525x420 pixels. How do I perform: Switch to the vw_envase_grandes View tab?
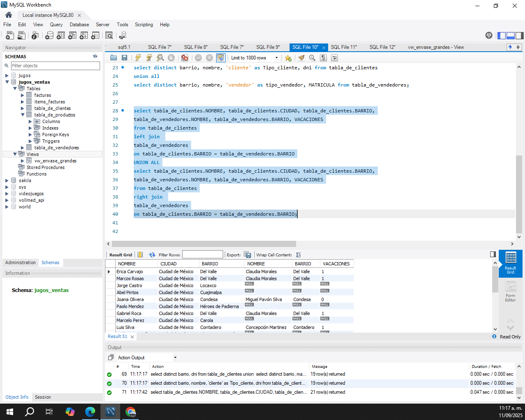(x=436, y=47)
